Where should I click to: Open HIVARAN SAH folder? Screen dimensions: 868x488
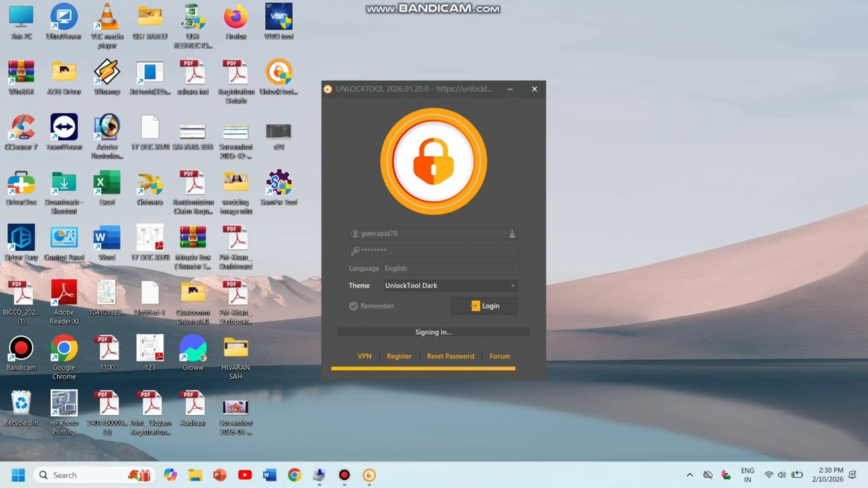[x=235, y=357]
